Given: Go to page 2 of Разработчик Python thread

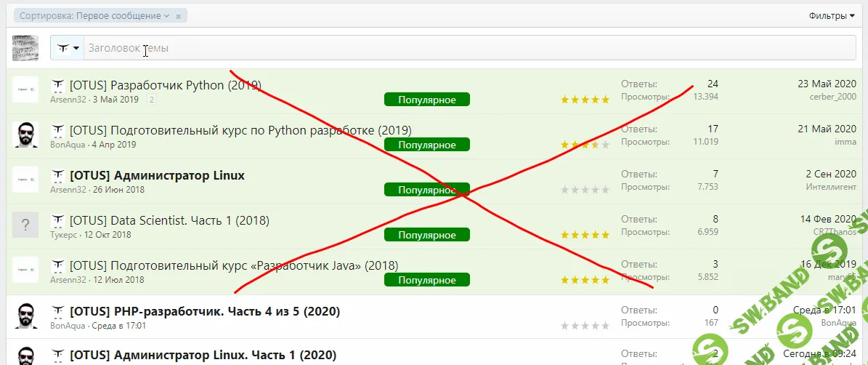Looking at the screenshot, I should point(152,100).
